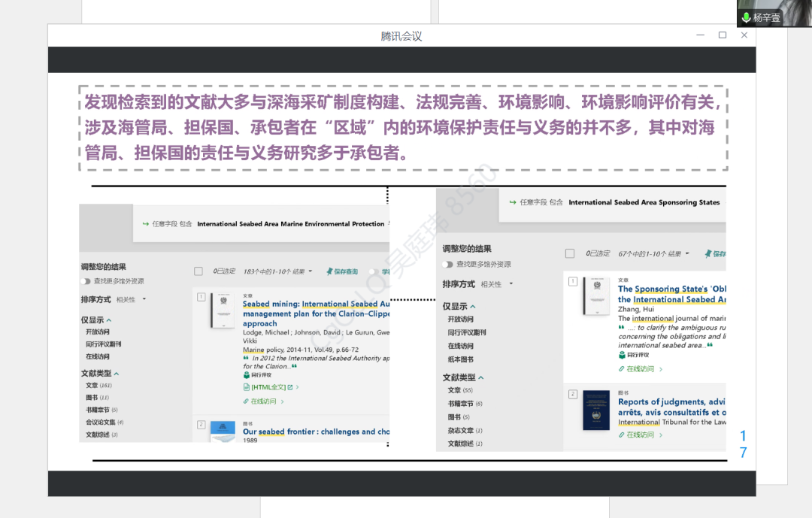812x518 pixels.
Task: Click the Sponsoring States query text
Action: pos(644,202)
